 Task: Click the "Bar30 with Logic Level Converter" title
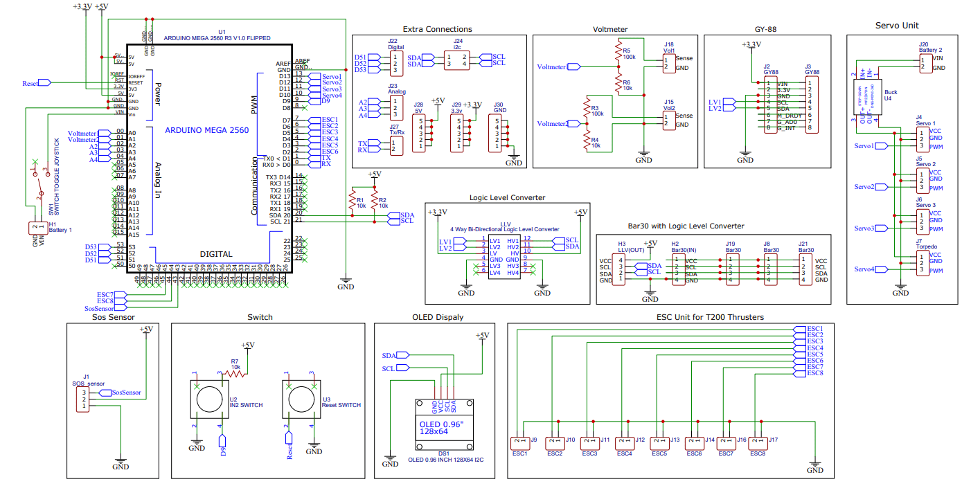click(x=685, y=226)
